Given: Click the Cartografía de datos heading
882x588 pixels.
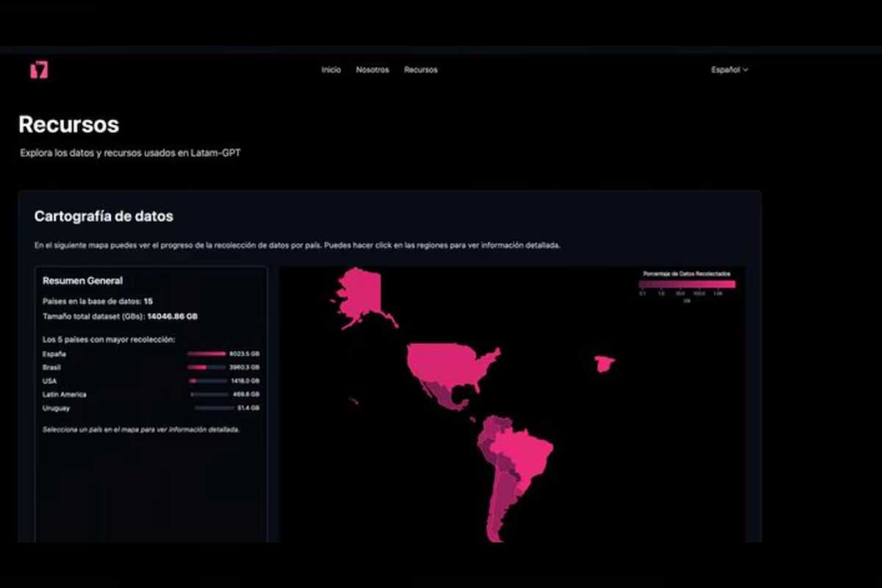Looking at the screenshot, I should click(104, 217).
